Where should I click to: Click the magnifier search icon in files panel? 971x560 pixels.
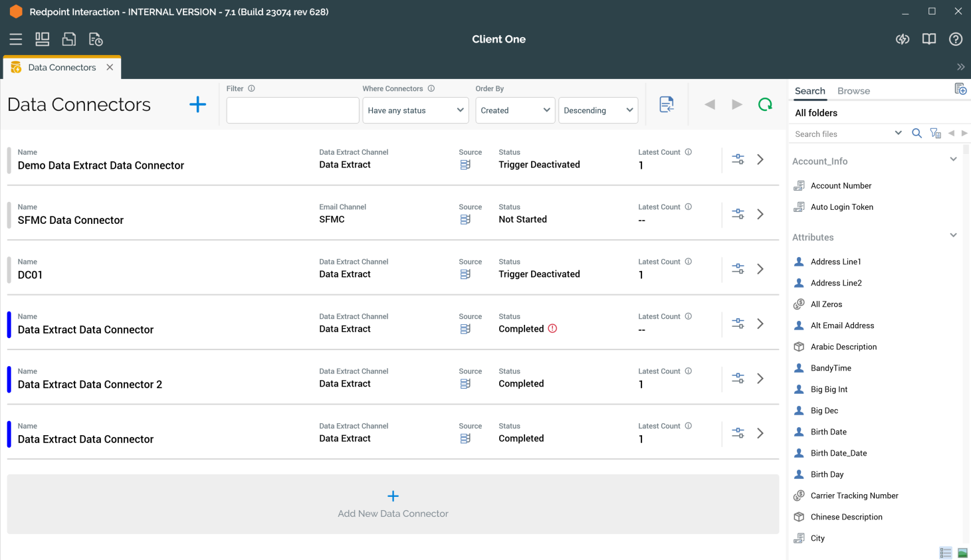coord(917,134)
